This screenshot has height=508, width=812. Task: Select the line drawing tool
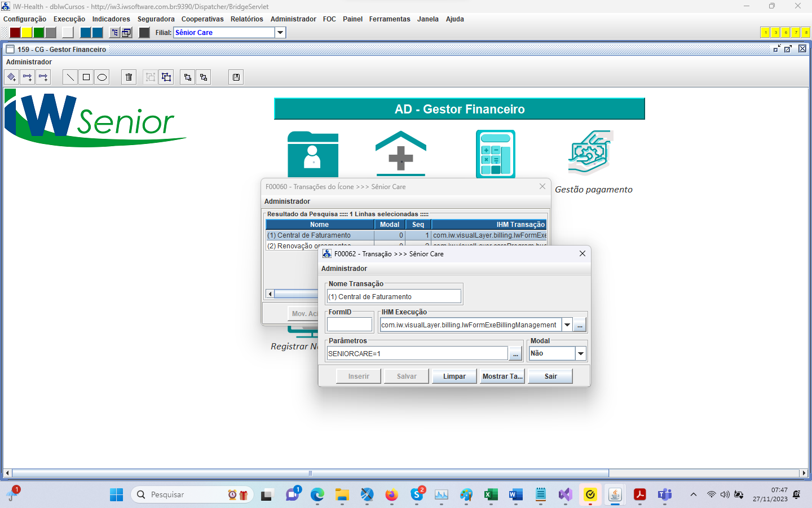70,77
